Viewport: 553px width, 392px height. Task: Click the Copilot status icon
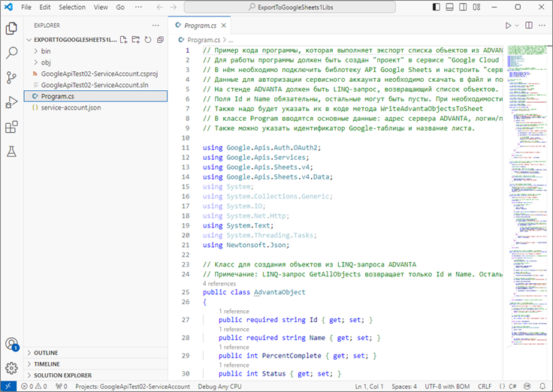coord(527,386)
